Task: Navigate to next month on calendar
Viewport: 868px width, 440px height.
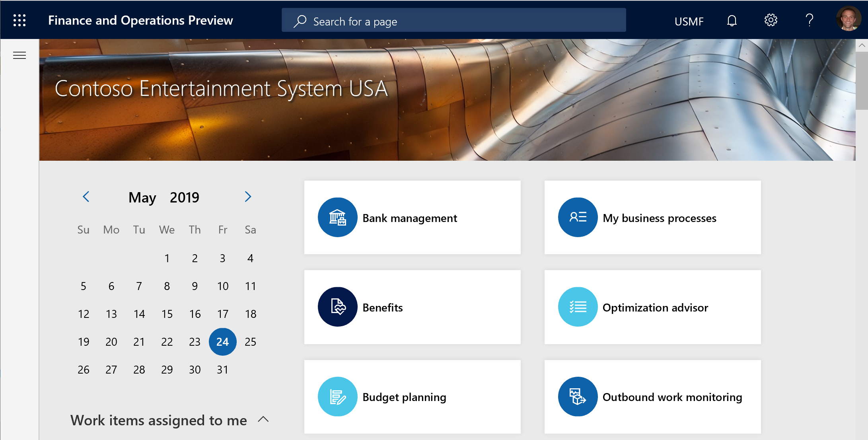Action: pyautogui.click(x=247, y=197)
